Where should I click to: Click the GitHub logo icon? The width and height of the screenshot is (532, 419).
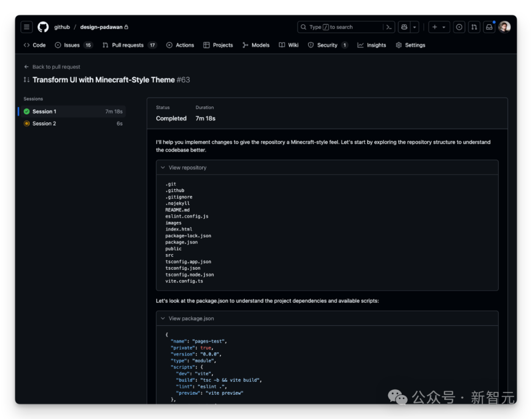43,27
